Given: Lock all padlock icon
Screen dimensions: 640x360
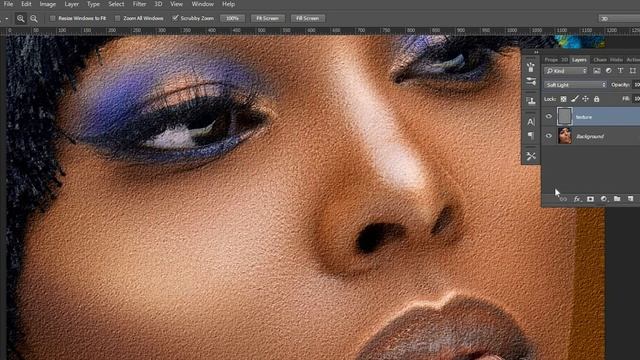Looking at the screenshot, I should [x=597, y=99].
